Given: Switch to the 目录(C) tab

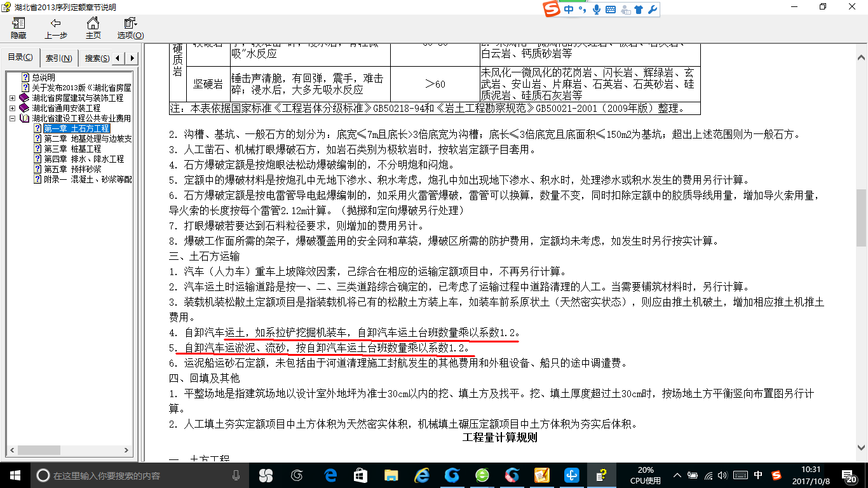Looking at the screenshot, I should click(x=20, y=58).
